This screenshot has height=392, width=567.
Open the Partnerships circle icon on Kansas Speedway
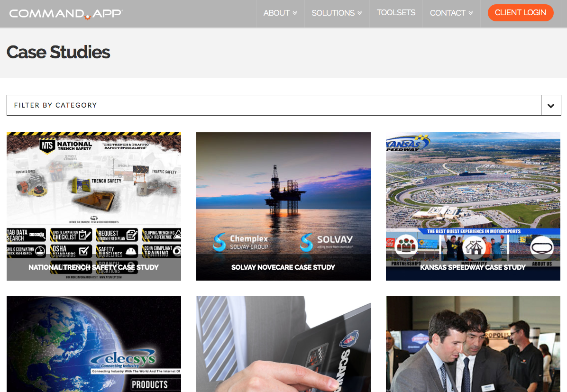point(406,246)
